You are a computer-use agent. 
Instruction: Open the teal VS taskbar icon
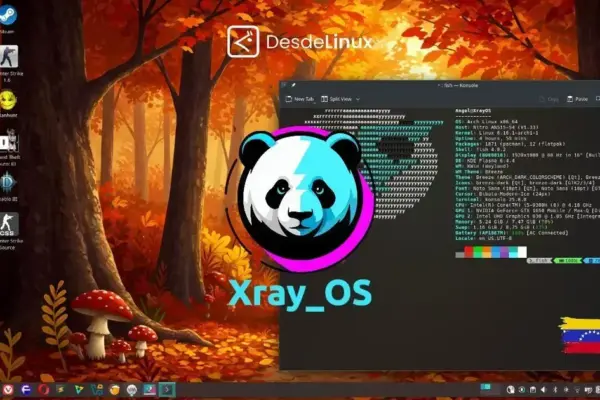click(97, 390)
